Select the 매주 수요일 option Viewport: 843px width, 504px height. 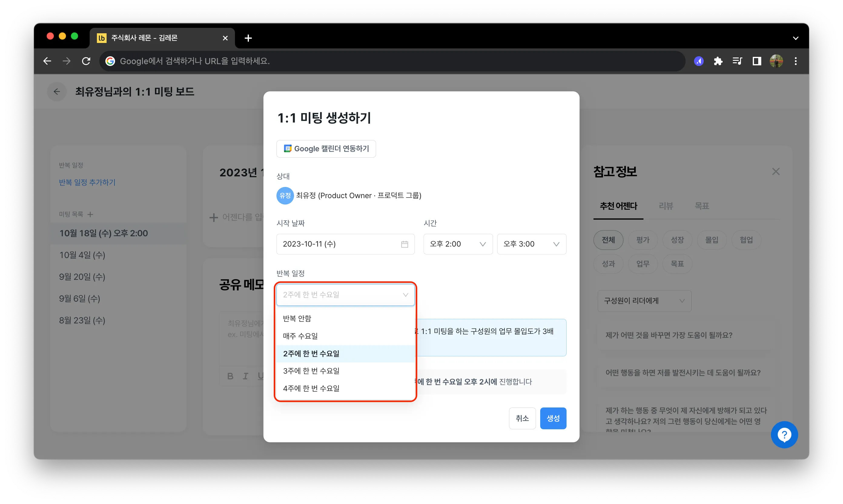tap(345, 336)
